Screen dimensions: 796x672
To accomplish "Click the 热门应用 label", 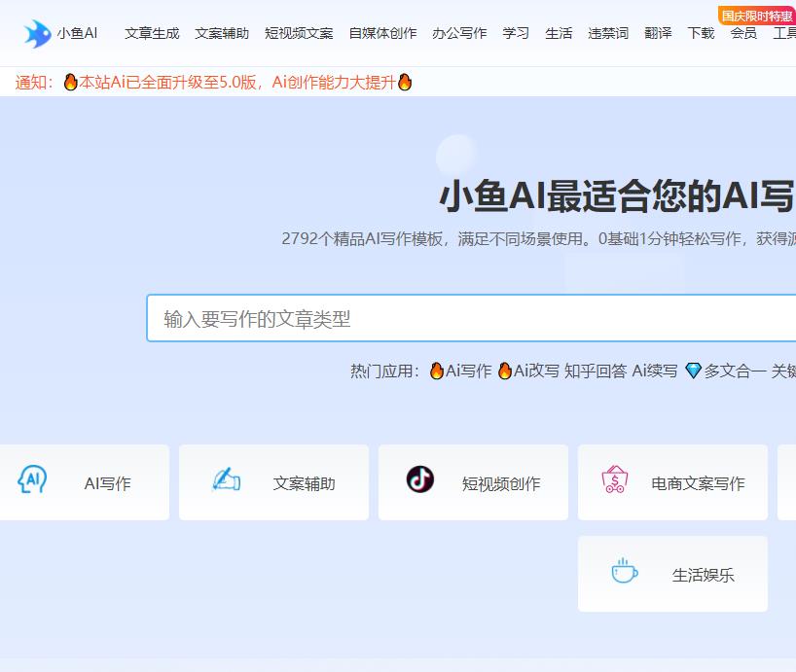I will tap(384, 371).
